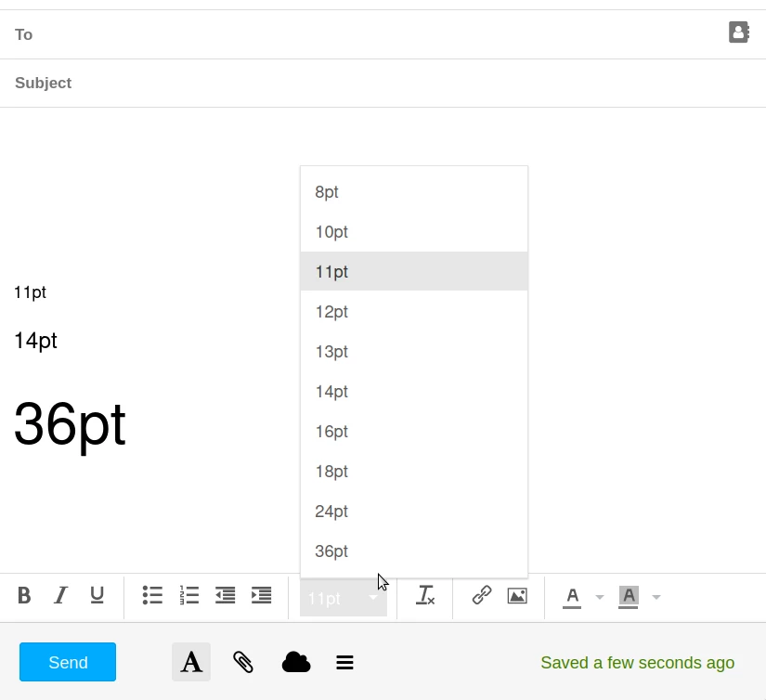
Task: Increase the indent level
Action: (x=262, y=596)
